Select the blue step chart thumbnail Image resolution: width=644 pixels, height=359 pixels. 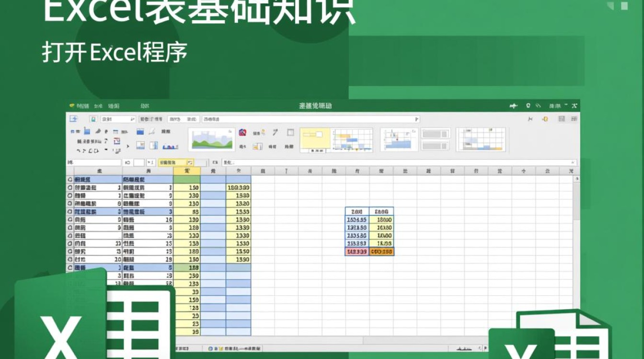point(399,140)
